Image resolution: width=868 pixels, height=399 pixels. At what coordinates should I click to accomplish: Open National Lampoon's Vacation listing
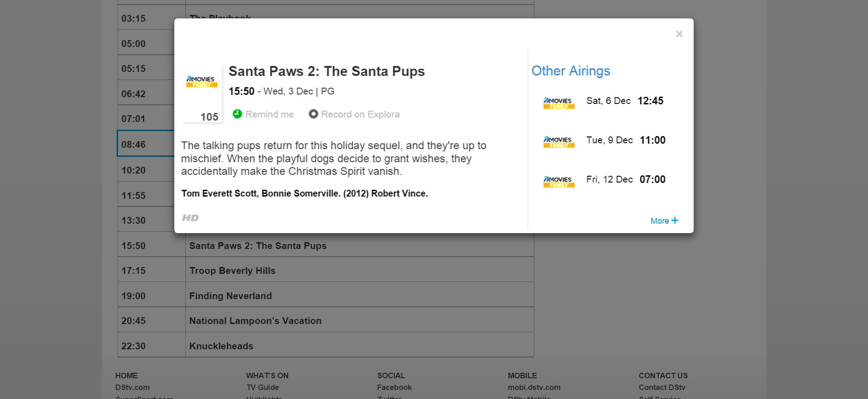click(255, 321)
